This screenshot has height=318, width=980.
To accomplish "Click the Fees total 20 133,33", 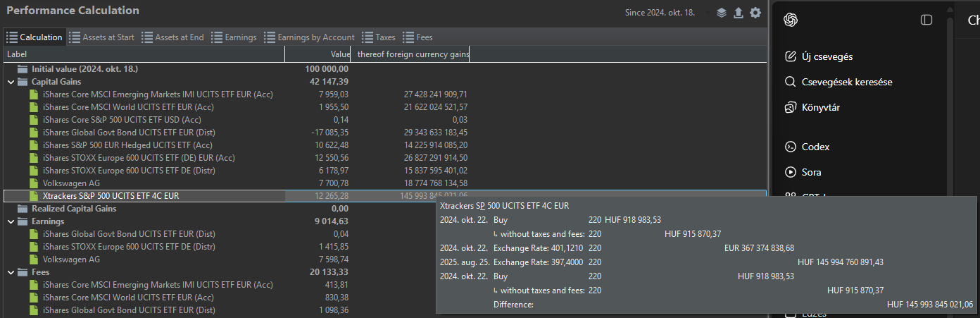I will click(x=329, y=272).
